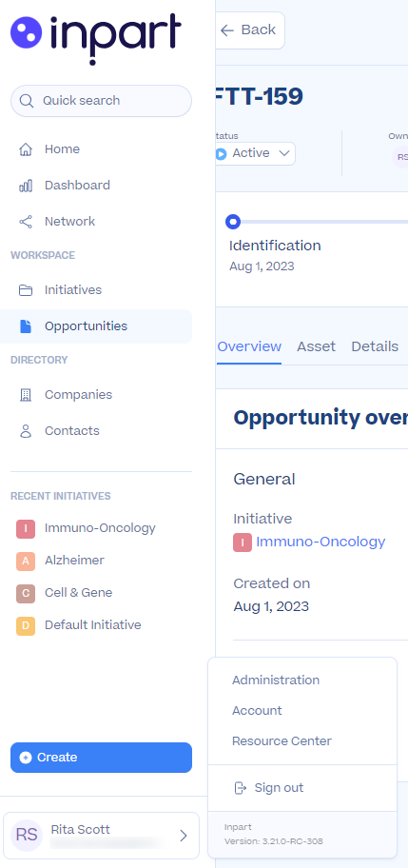Image resolution: width=408 pixels, height=868 pixels.
Task: Select Administration from the user menu
Action: click(x=276, y=680)
